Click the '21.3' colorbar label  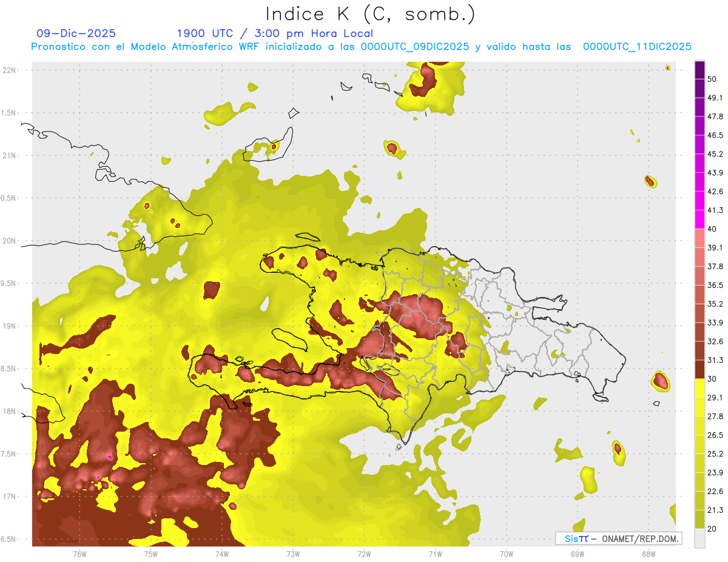point(715,510)
